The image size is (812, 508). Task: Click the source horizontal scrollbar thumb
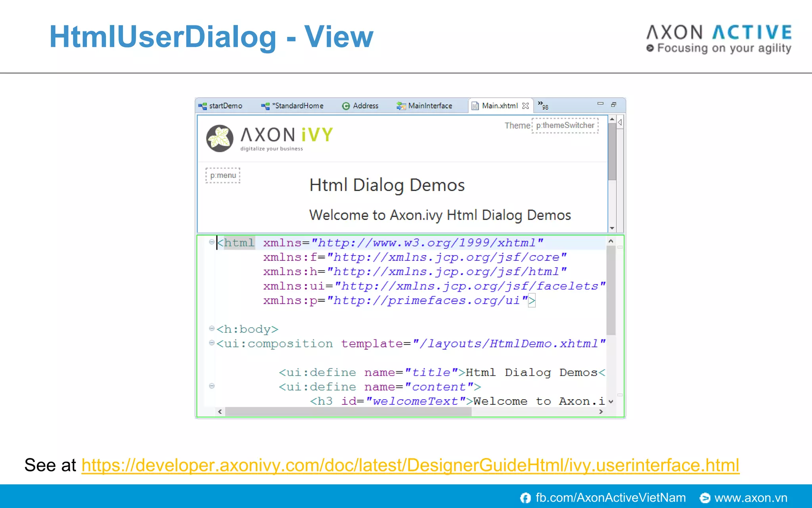348,412
